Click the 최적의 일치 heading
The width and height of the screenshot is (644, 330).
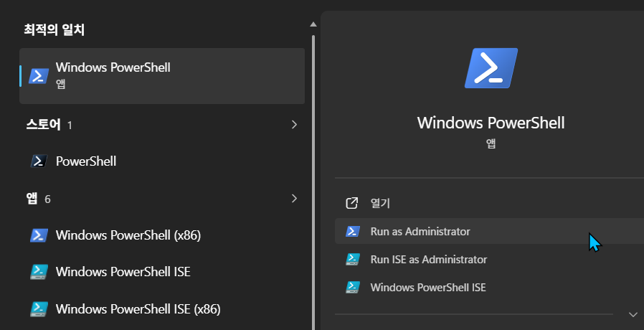pos(55,30)
